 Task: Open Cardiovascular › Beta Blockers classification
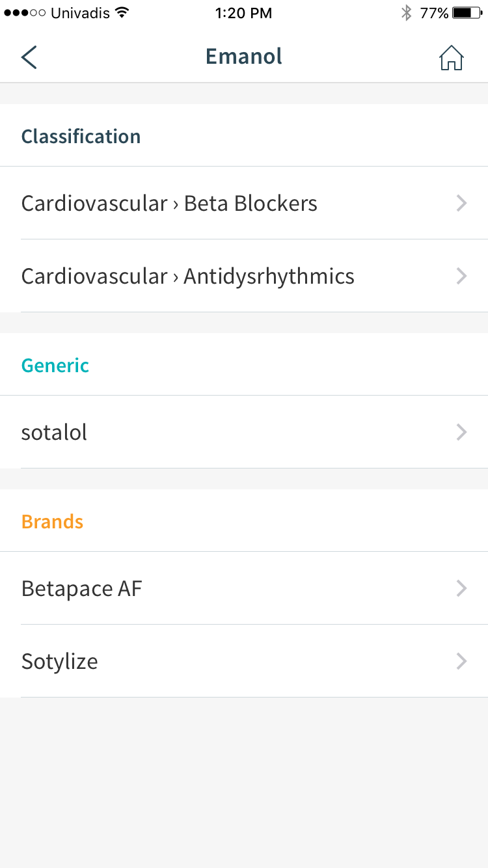(x=244, y=203)
